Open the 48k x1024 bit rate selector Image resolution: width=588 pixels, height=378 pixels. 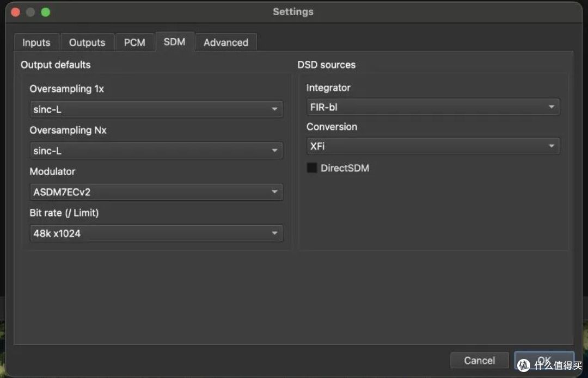(156, 233)
